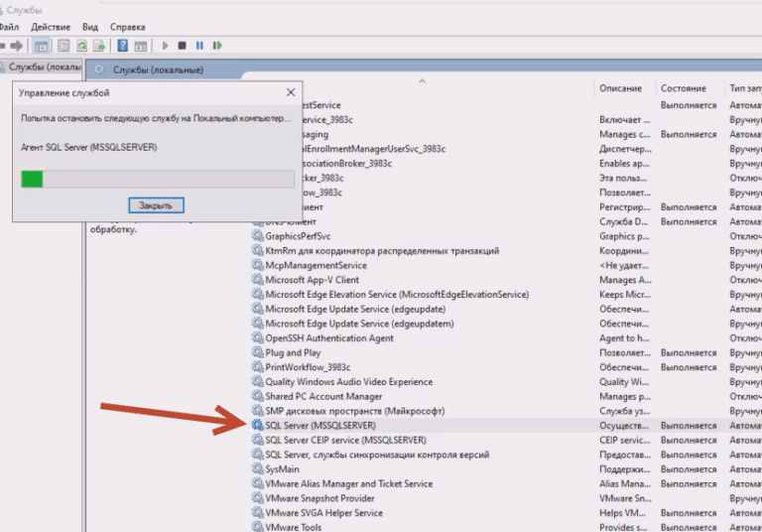
Task: Click the forward arrow toolbar icon
Action: [x=17, y=46]
